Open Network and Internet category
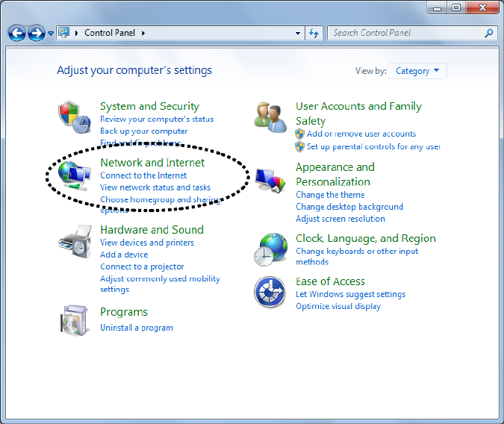 click(152, 163)
